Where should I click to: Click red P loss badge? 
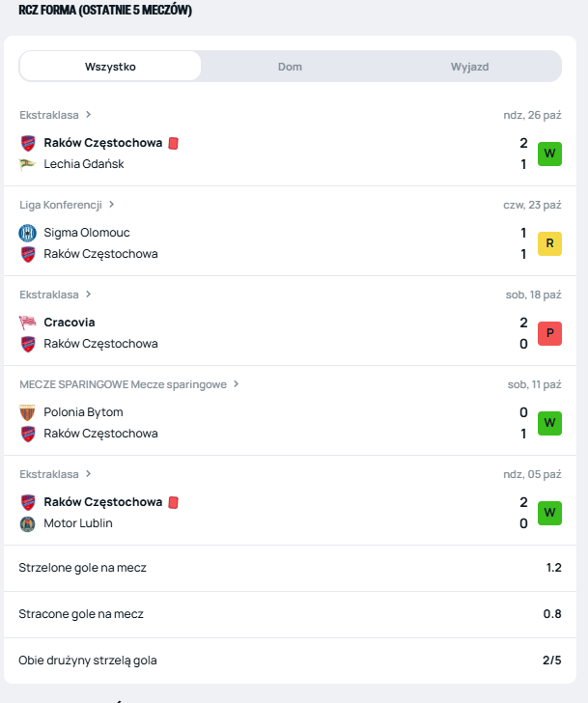549,333
